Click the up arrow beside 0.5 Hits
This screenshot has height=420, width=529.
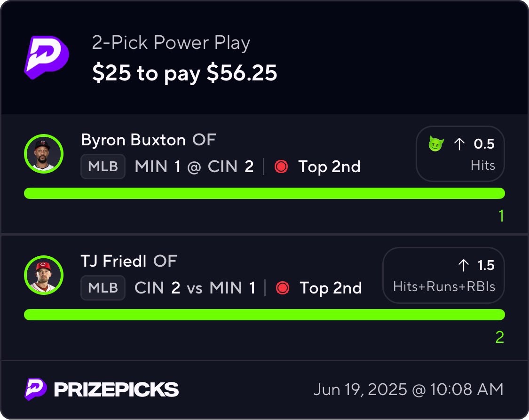click(459, 144)
